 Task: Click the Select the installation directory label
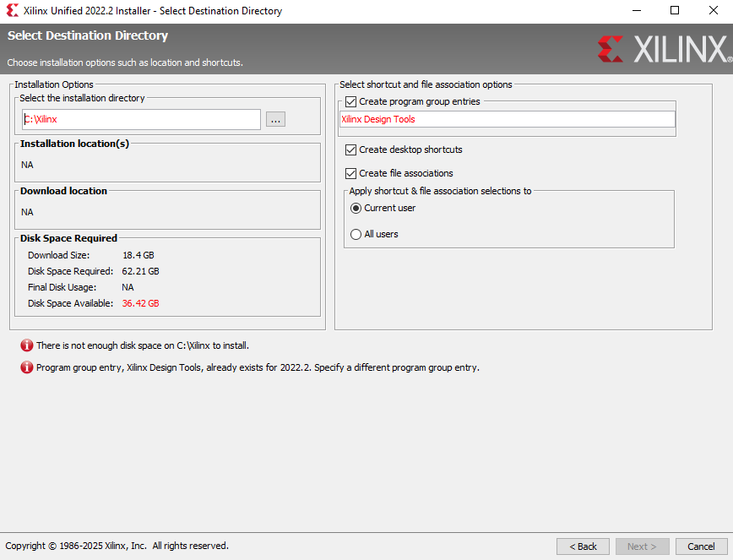[82, 98]
